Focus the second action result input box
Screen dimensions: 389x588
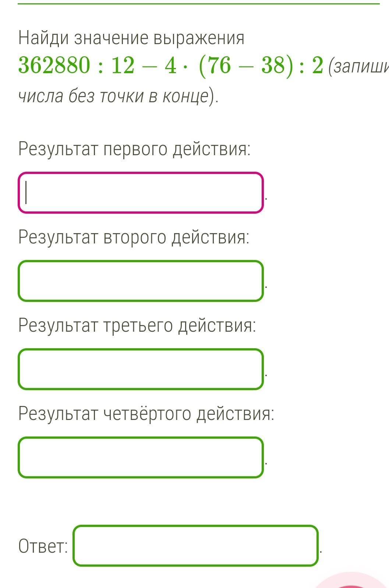tap(141, 281)
